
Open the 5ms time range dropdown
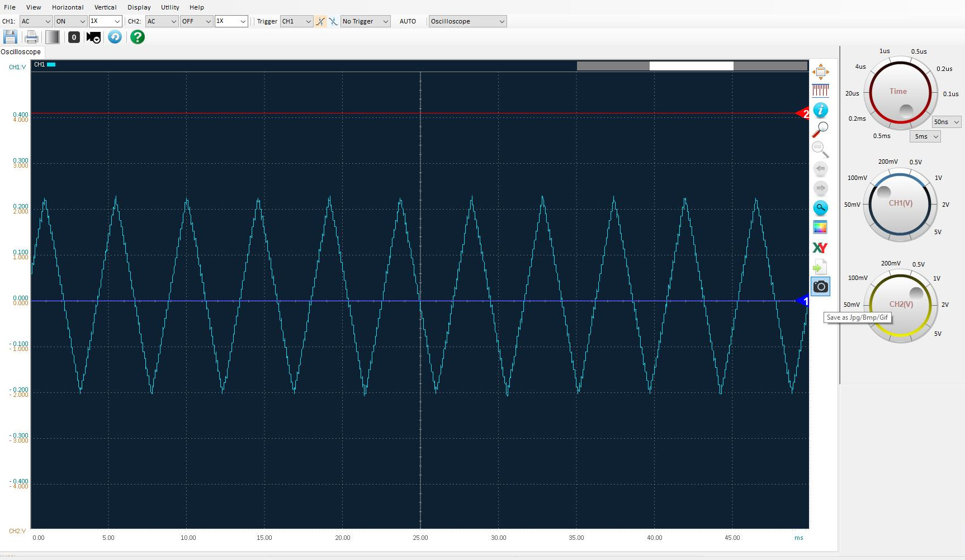click(925, 136)
